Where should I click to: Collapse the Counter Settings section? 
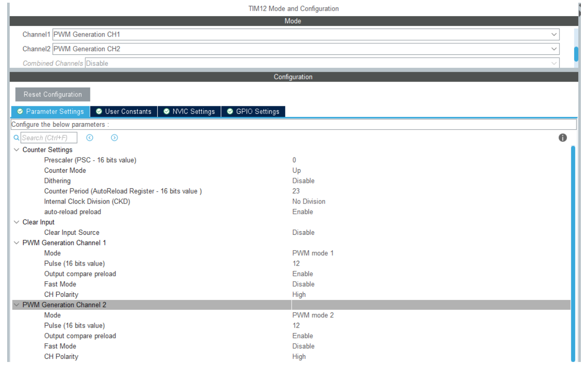click(16, 150)
